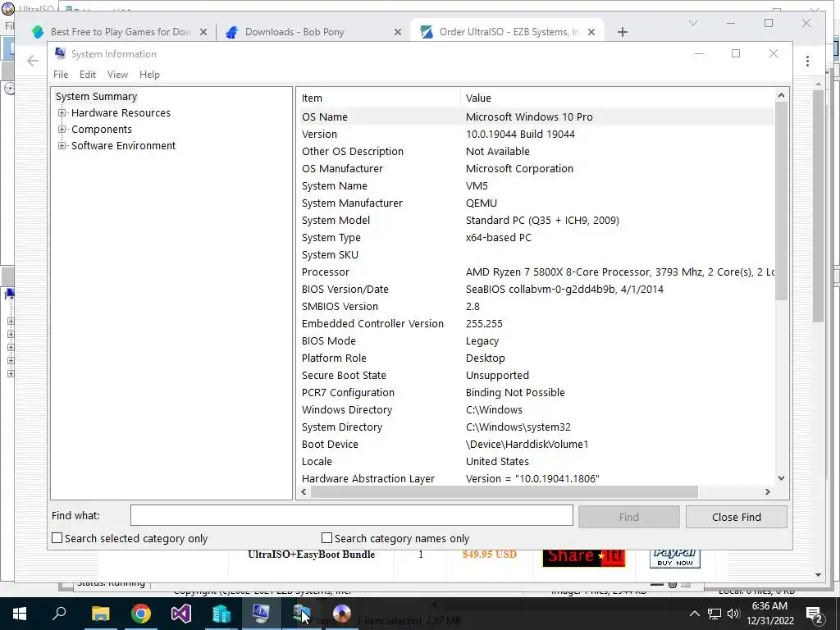Open the File menu in System Information
This screenshot has width=840, height=630.
pos(61,75)
